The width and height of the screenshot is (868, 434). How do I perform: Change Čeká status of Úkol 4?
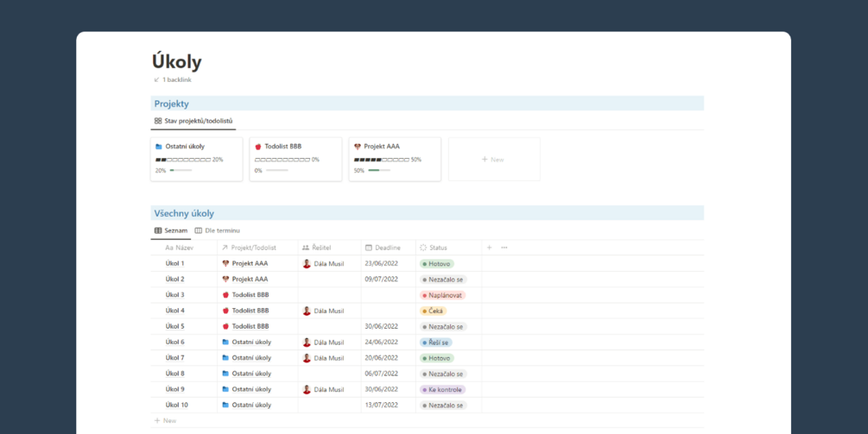tap(433, 311)
